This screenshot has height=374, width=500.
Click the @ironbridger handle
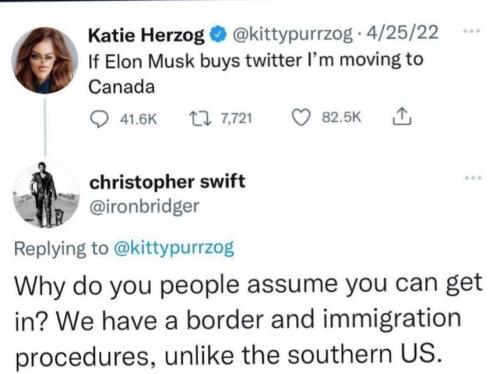pyautogui.click(x=144, y=207)
